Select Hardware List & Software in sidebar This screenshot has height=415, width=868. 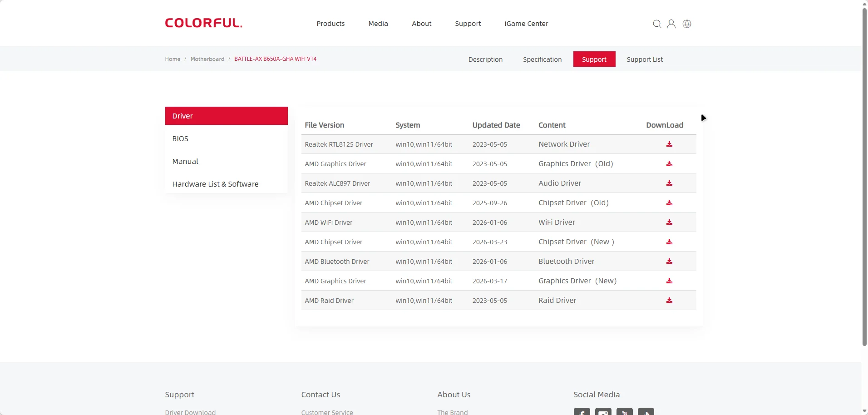point(227,184)
